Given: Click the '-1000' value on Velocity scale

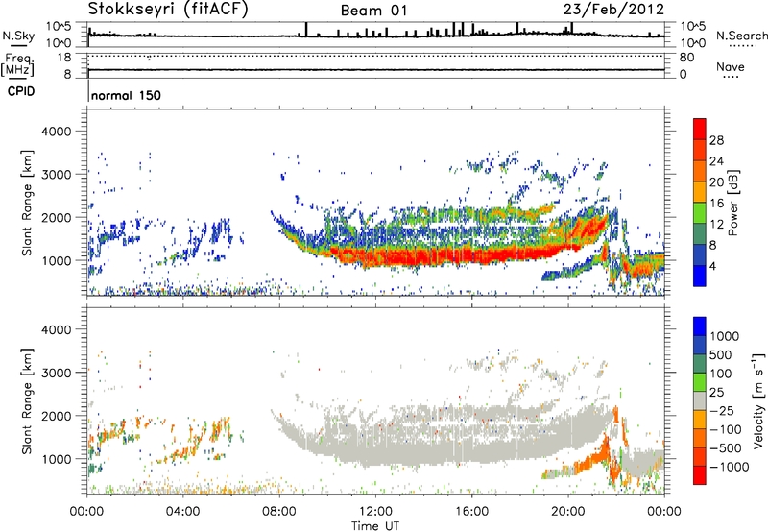Looking at the screenshot, I should (729, 467).
